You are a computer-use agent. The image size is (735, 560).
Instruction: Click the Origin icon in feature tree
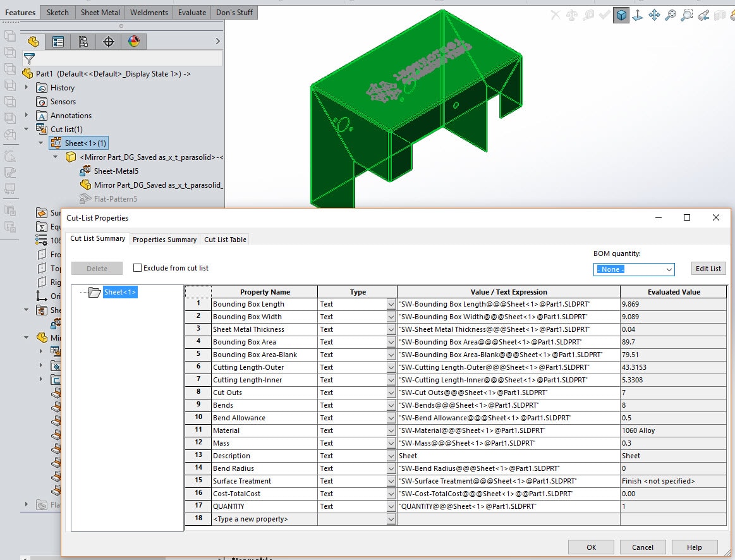point(42,296)
